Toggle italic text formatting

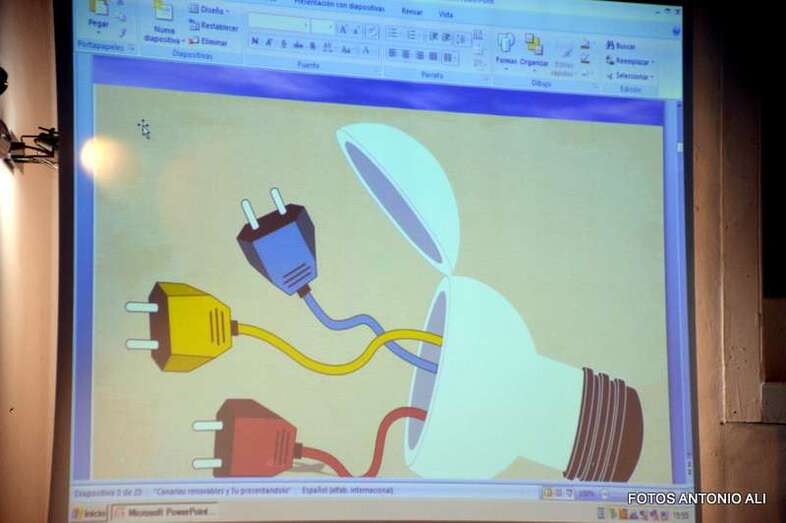(x=270, y=43)
